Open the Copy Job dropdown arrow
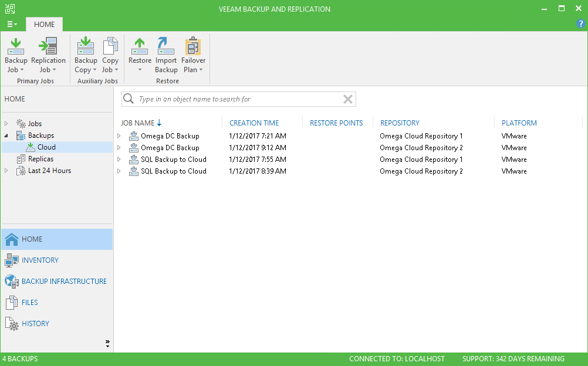This screenshot has width=588, height=366. click(116, 70)
